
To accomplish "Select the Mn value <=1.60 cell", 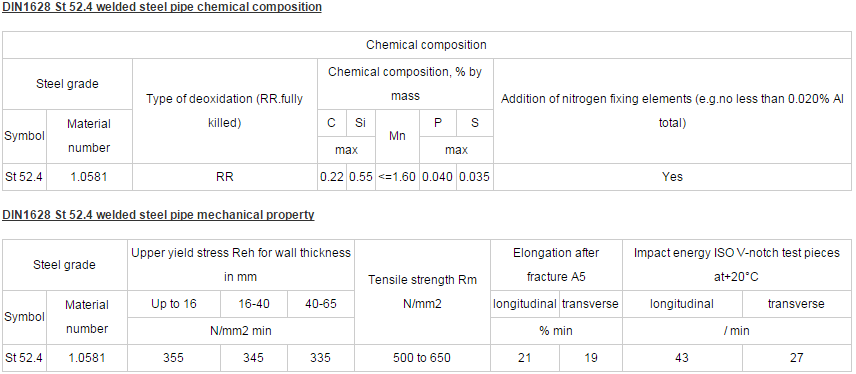I will [x=397, y=177].
